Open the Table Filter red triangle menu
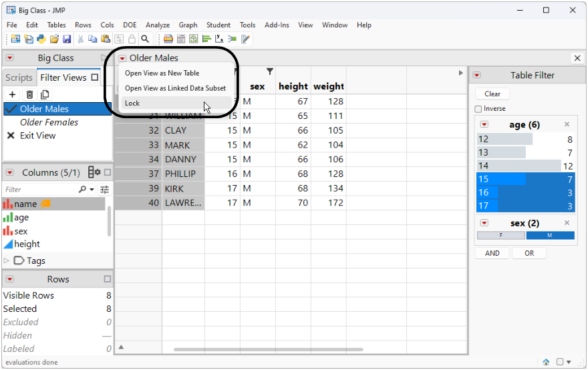588x370 pixels. coord(477,75)
